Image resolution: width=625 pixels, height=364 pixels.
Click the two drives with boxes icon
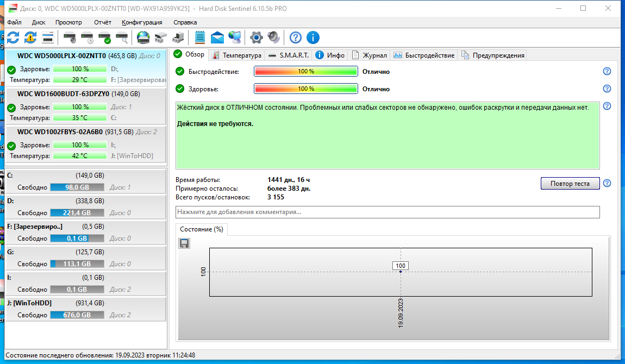161,38
